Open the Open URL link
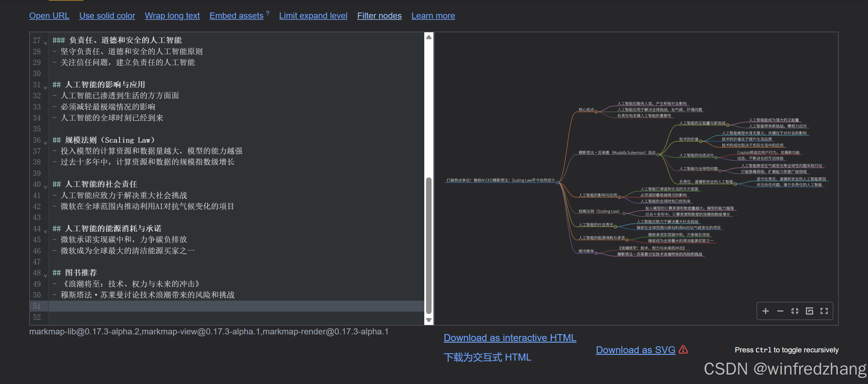868x384 pixels. click(49, 16)
